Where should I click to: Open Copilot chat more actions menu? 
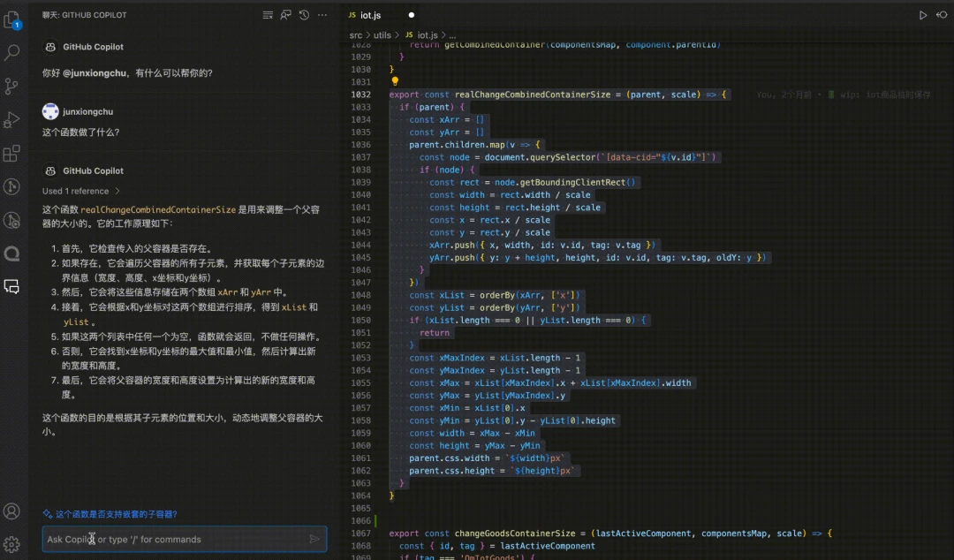(322, 15)
